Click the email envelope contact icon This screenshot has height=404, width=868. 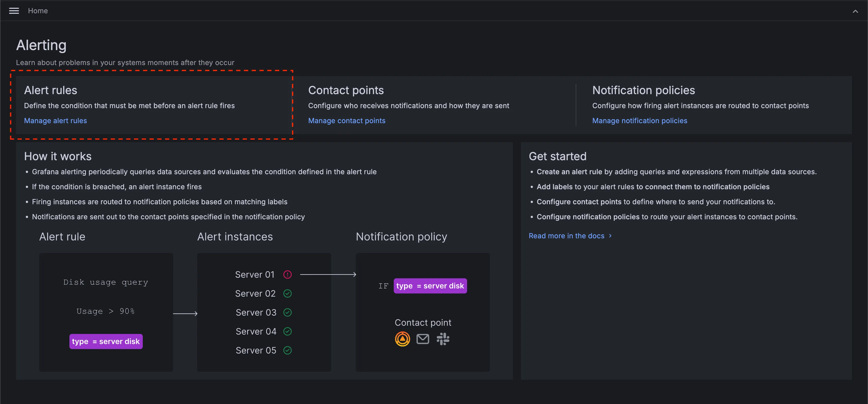(x=422, y=339)
